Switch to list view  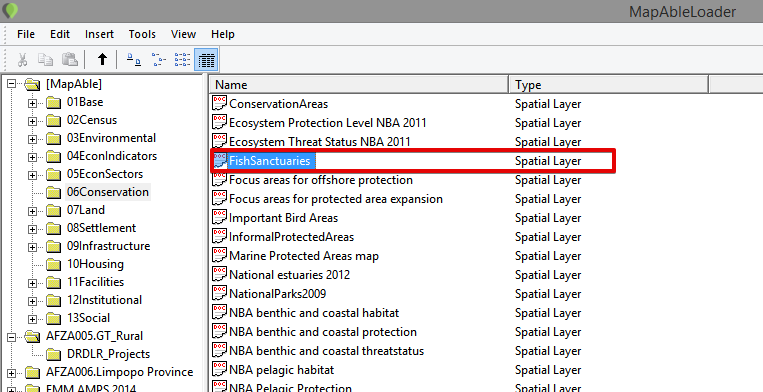[x=182, y=59]
